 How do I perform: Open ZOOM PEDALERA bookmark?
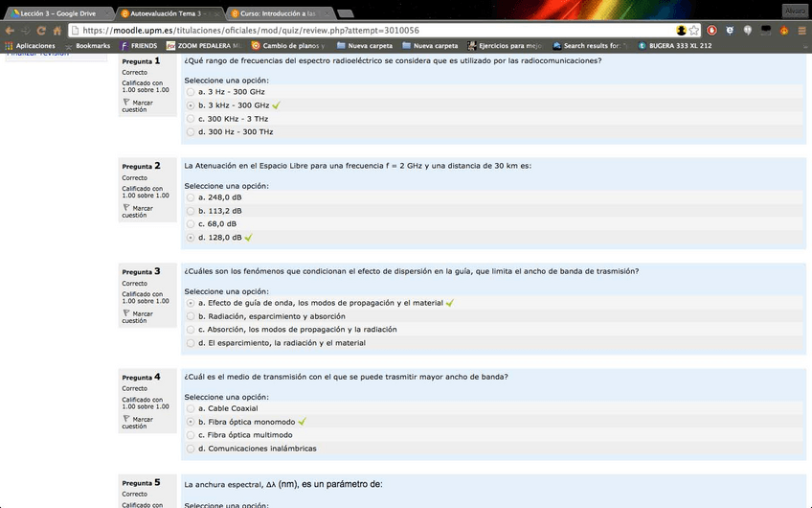tap(204, 46)
